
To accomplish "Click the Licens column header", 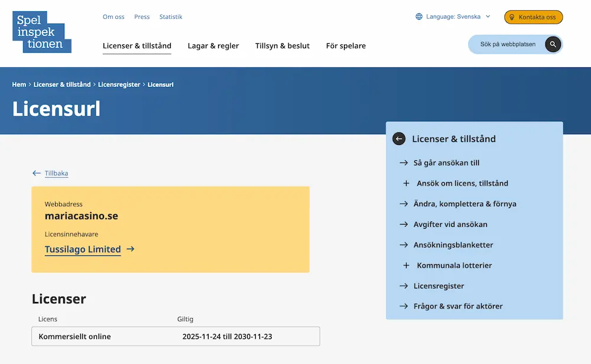I will coord(47,319).
